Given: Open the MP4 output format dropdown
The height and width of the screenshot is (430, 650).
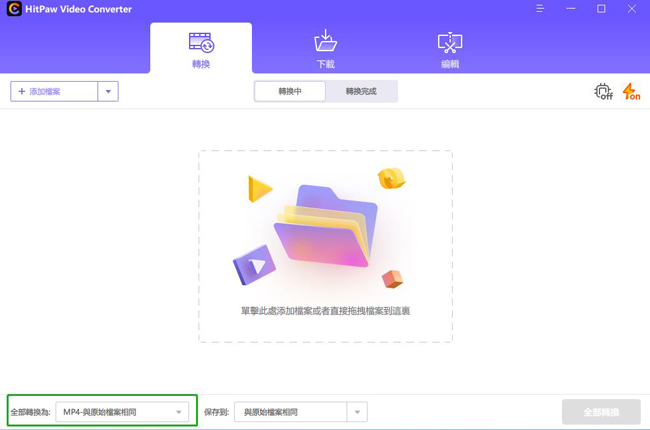Looking at the screenshot, I should pos(122,412).
